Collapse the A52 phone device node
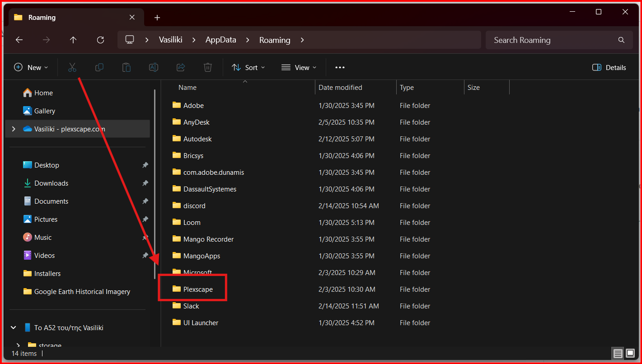The image size is (642, 364). click(x=14, y=327)
